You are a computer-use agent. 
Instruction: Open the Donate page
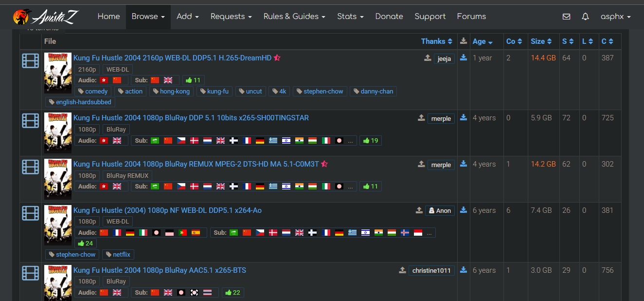389,17
